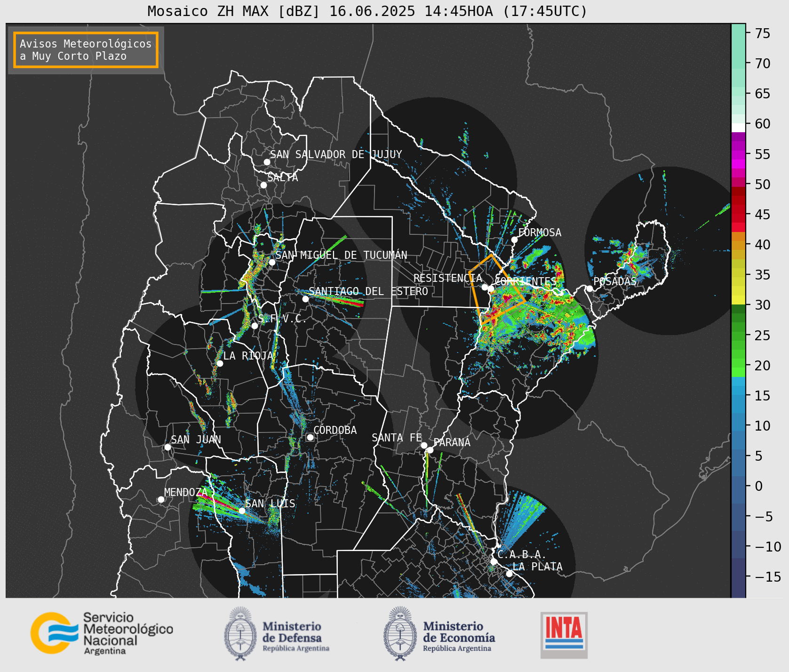
Task: Click the San Juan city marker
Action: (167, 447)
